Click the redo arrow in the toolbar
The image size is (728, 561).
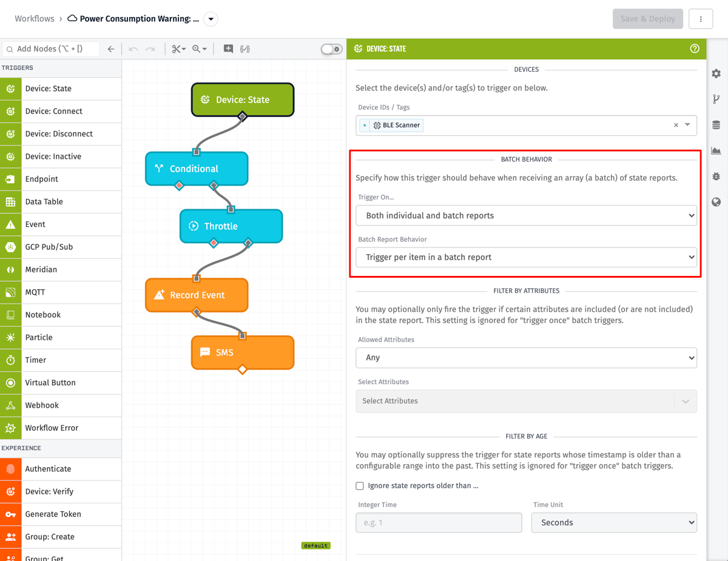coord(150,49)
